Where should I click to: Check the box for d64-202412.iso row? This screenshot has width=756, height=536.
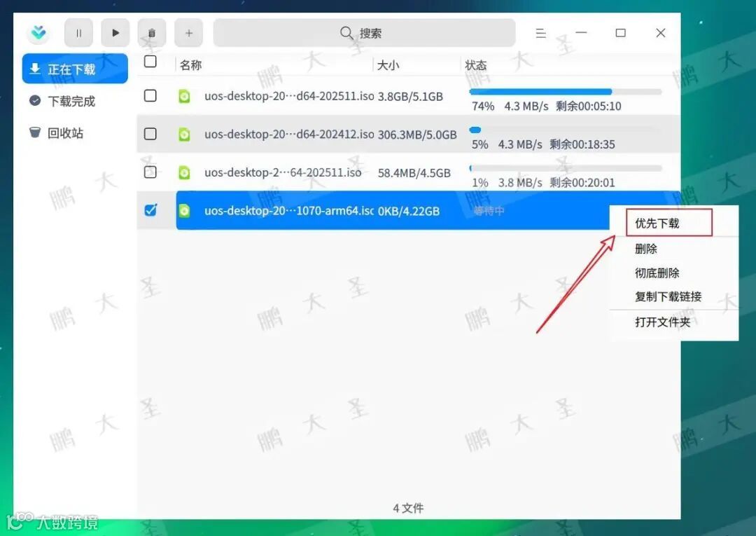click(150, 134)
